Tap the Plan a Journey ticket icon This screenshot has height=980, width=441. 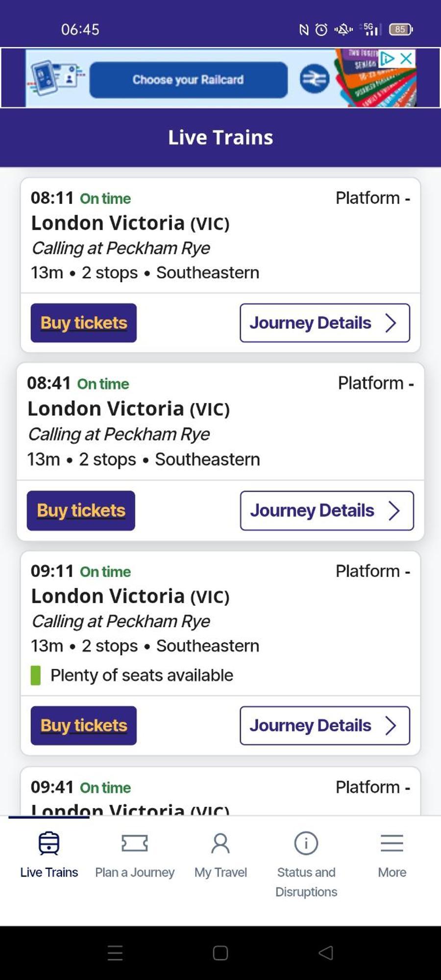(134, 843)
